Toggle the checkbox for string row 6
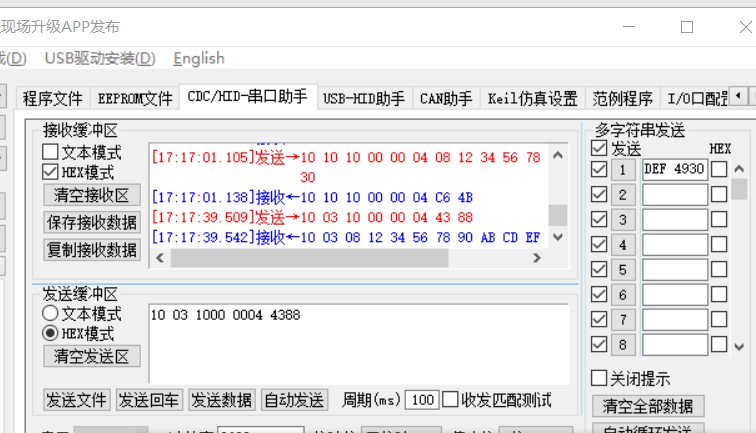 (x=599, y=294)
